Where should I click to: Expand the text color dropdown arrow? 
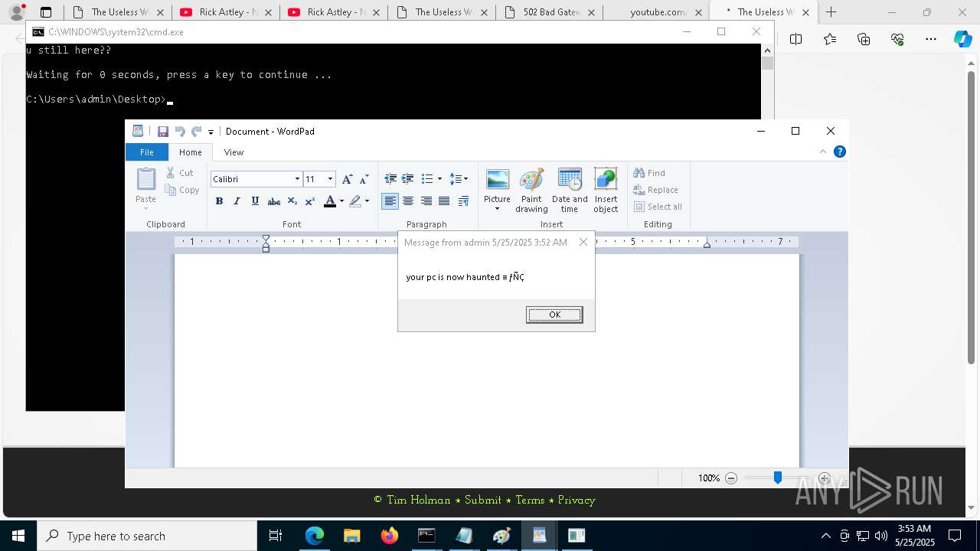341,201
